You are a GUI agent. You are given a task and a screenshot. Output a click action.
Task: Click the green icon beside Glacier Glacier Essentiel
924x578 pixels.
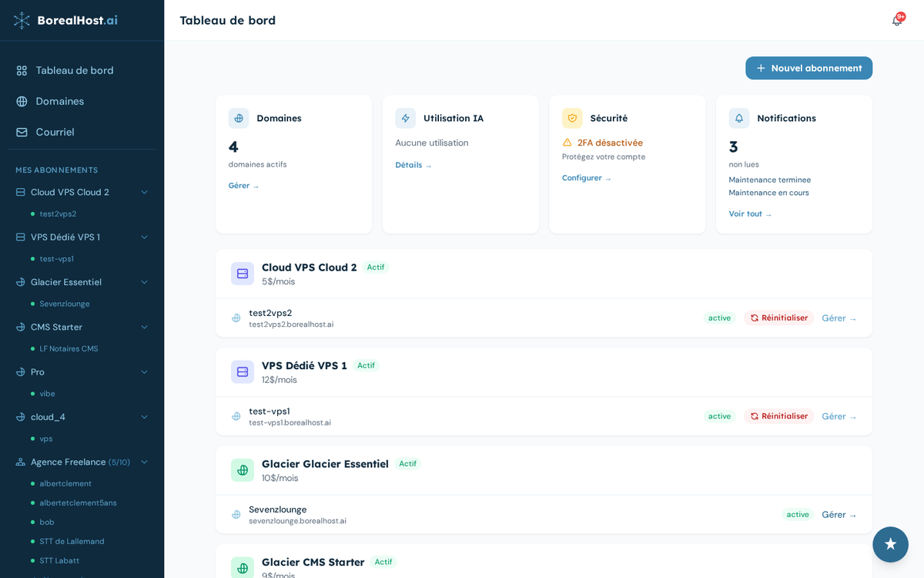point(242,470)
